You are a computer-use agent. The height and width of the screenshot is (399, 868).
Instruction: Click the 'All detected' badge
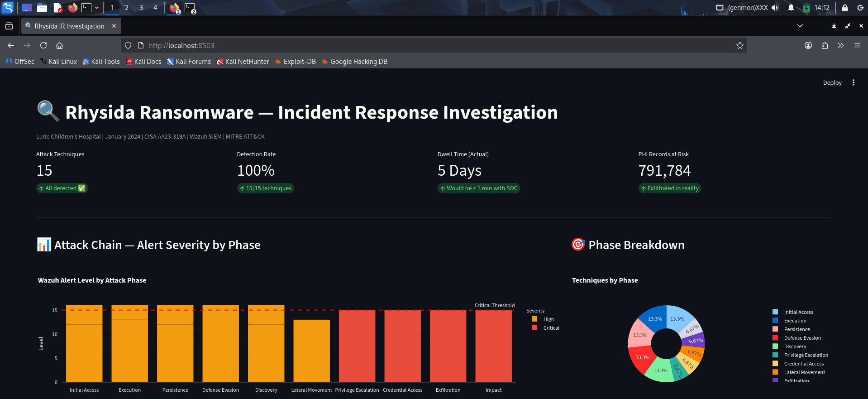pyautogui.click(x=62, y=188)
